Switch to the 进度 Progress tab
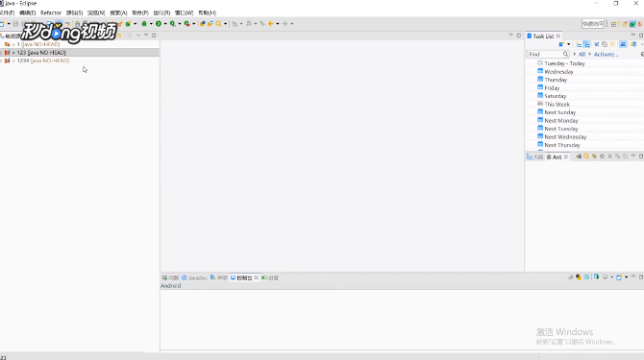The width and height of the screenshot is (644, 360). 270,277
